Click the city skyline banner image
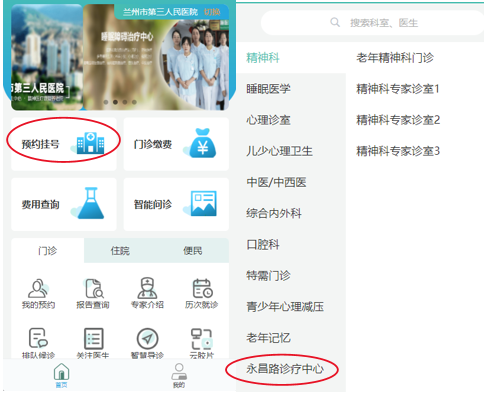Image resolution: width=484 pixels, height=401 pixels. point(47,57)
